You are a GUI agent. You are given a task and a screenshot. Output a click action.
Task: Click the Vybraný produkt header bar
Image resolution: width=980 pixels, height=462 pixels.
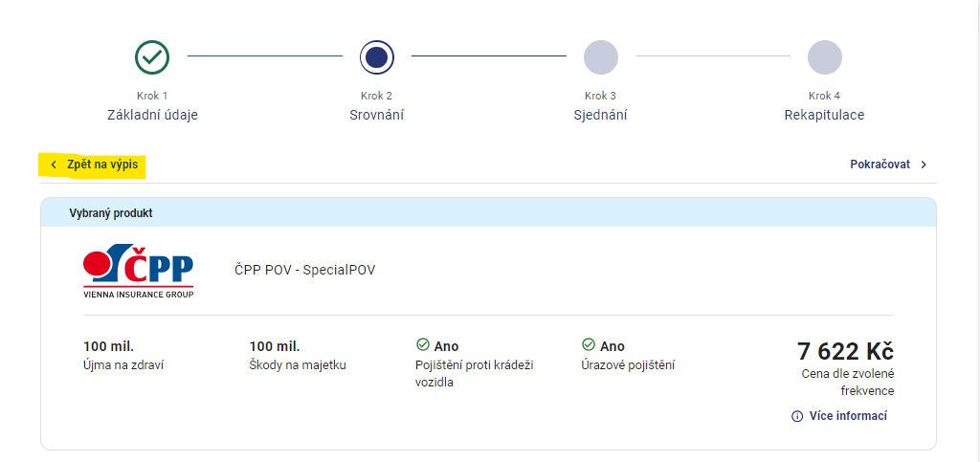(x=488, y=212)
